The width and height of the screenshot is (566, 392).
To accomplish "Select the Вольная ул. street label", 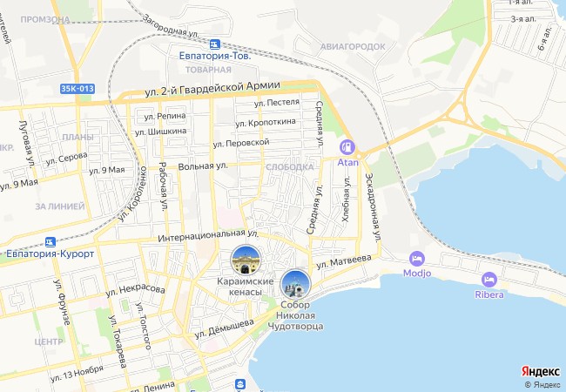I will pyautogui.click(x=203, y=166).
